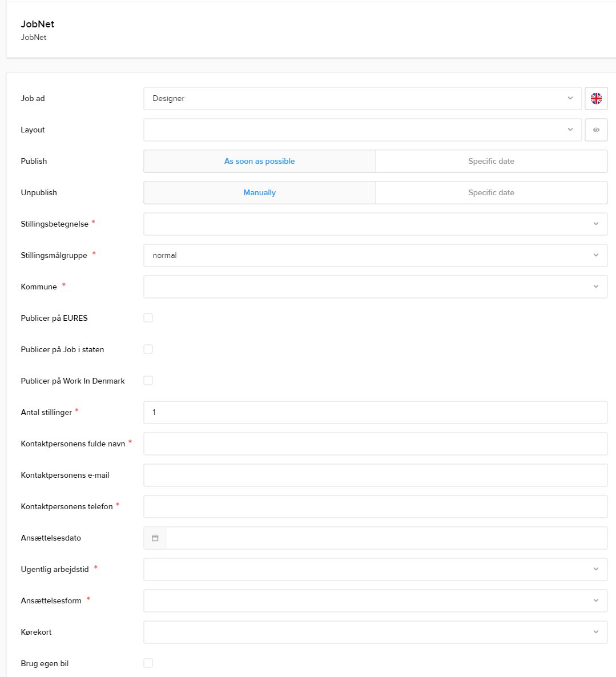616x677 pixels.
Task: Tick the Publicer på Job i staten checkbox
Action: coord(148,349)
